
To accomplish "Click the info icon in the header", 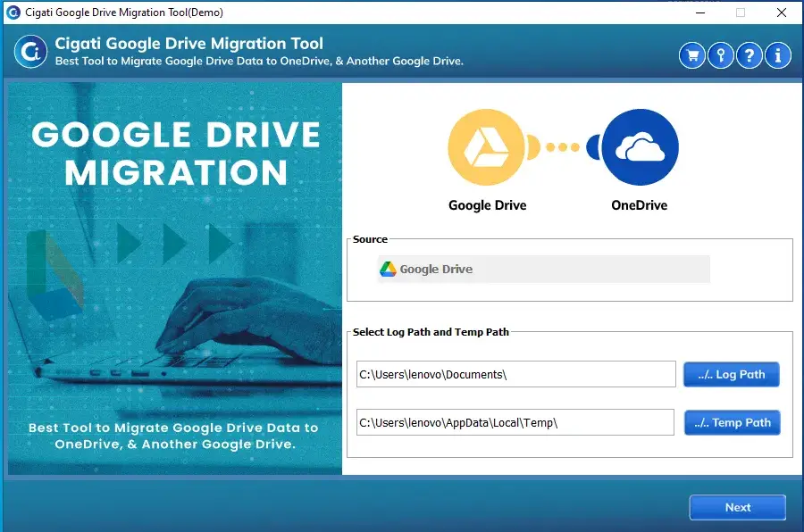I will pyautogui.click(x=778, y=54).
